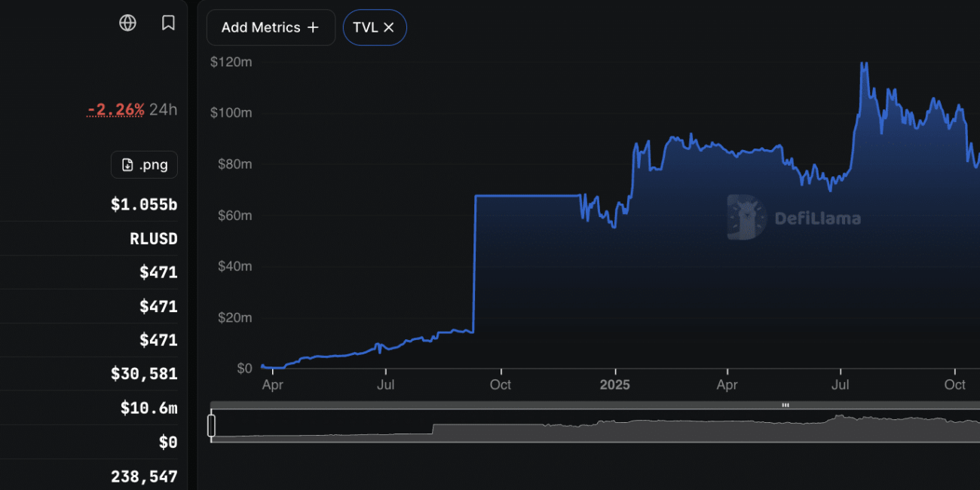Click the chart line's July 2025 peak
Viewport: 980px width, 490px height.
click(x=864, y=65)
